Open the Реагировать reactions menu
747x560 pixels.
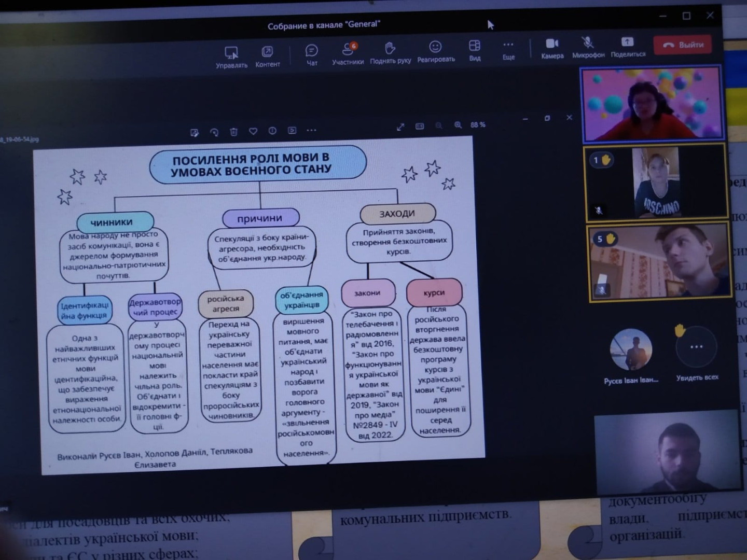point(436,51)
